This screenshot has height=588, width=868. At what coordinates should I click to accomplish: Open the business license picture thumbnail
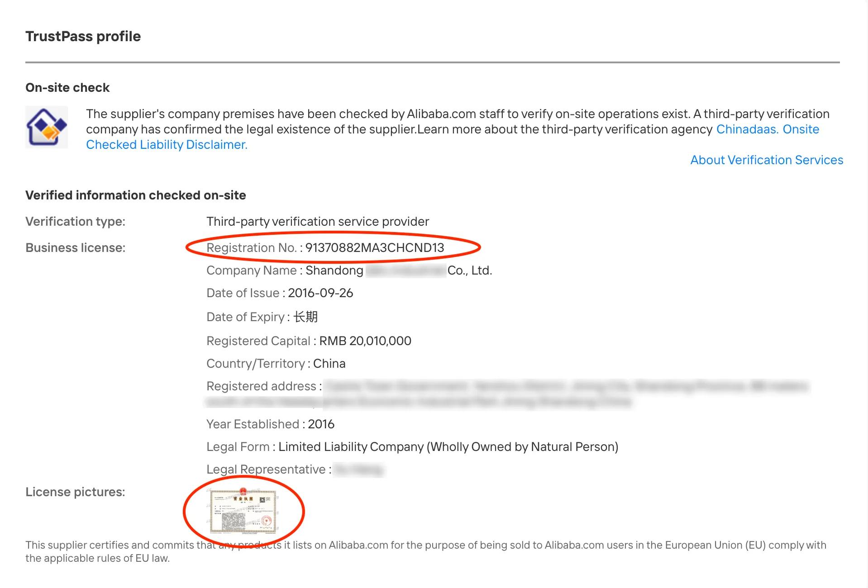(x=243, y=512)
